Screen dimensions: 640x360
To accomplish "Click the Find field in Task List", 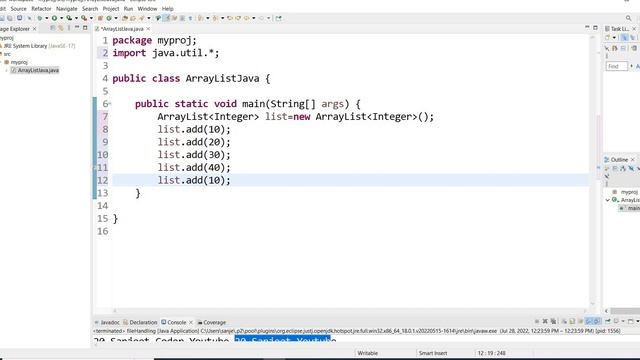I will coord(616,66).
